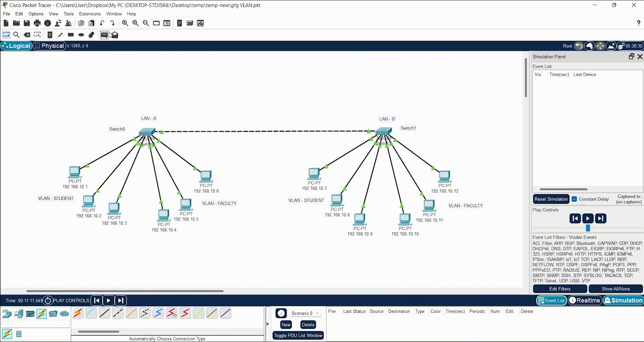This screenshot has height=342, width=644.
Task: Select Switch0 in LAN - A
Action: tap(147, 132)
